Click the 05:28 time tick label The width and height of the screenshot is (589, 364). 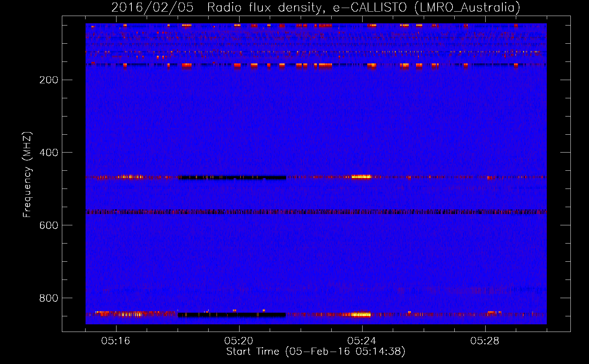[485, 341]
